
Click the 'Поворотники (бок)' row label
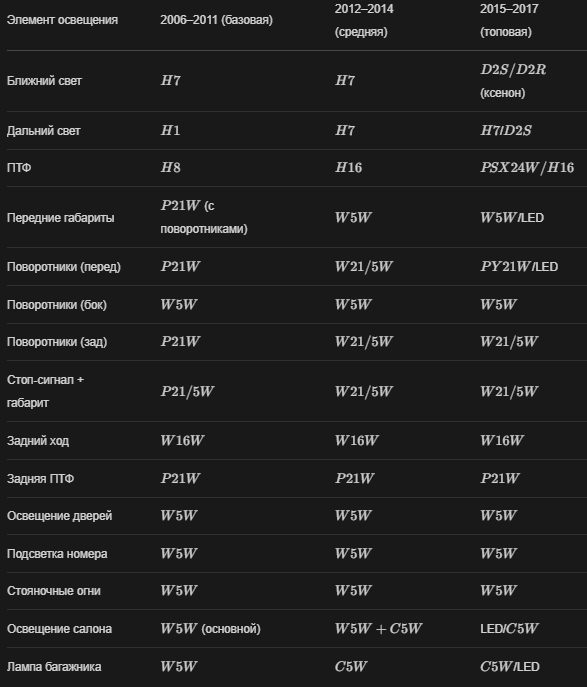57,305
